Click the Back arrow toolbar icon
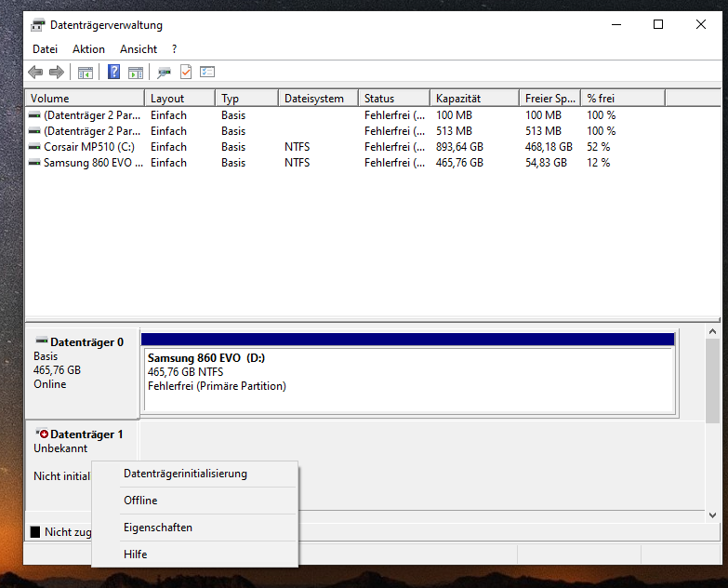Image resolution: width=728 pixels, height=588 pixels. pos(35,72)
